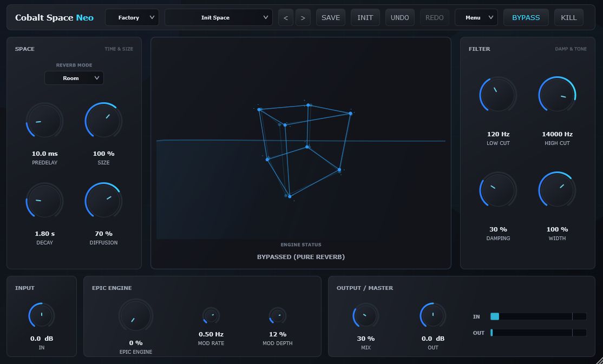Click the 0.50 Hz mod rate value
603x364 pixels.
(211, 334)
